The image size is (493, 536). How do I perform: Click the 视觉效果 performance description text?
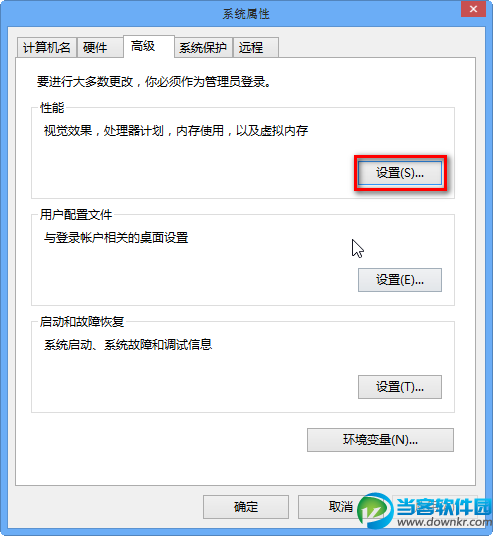176,131
